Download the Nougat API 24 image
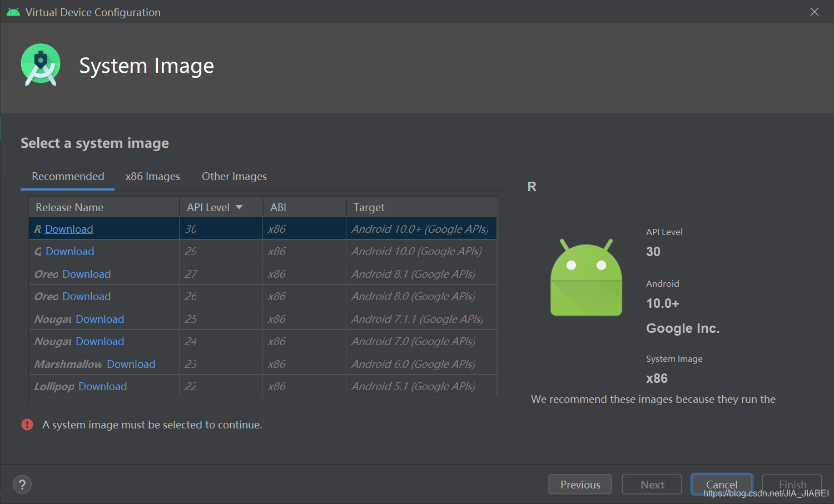Viewport: 834px width, 504px height. (100, 341)
